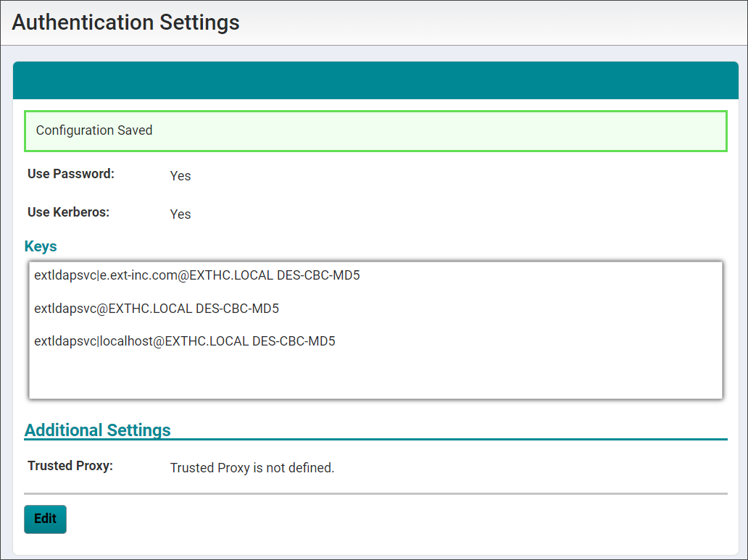Click the Edit button
This screenshot has width=748, height=560.
[x=44, y=519]
